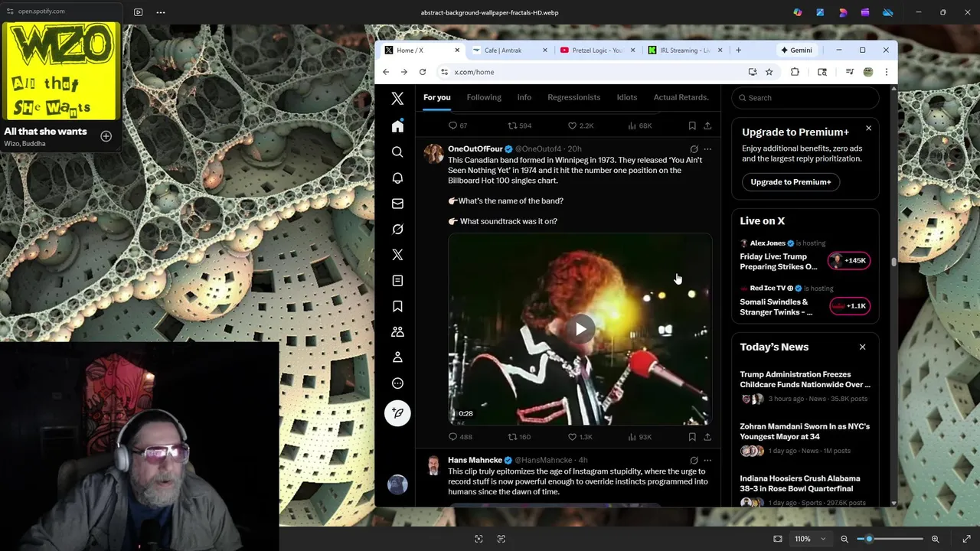Open the More circle icon in X sidebar

[x=397, y=383]
